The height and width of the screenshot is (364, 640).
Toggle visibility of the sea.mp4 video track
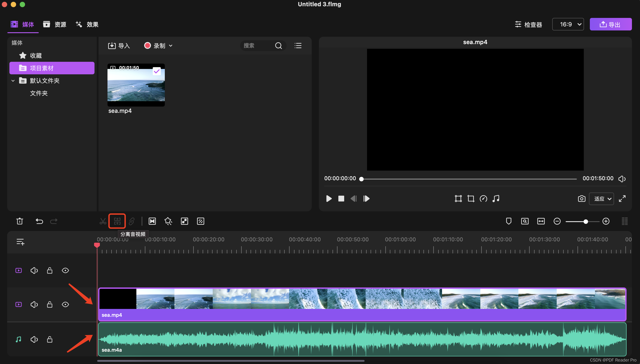pyautogui.click(x=65, y=304)
